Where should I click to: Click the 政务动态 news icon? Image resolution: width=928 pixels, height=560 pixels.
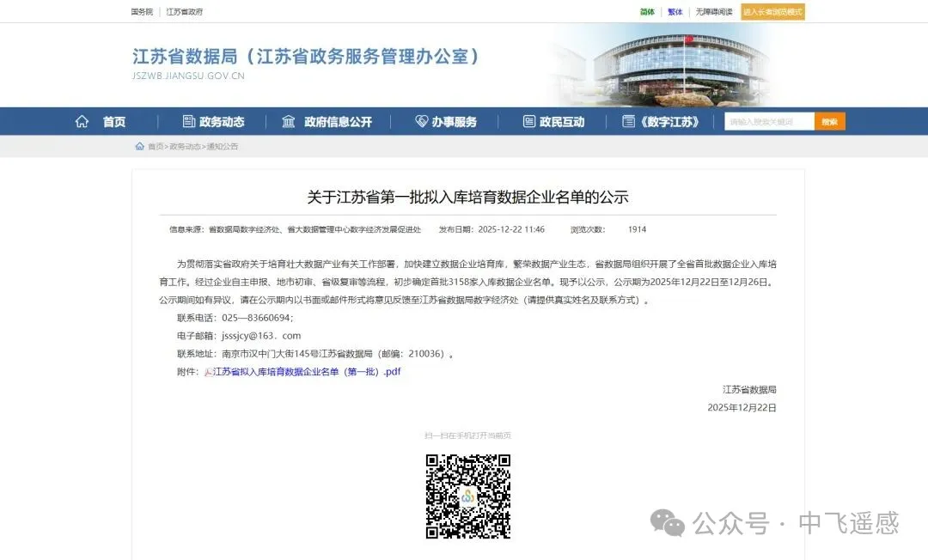(189, 122)
